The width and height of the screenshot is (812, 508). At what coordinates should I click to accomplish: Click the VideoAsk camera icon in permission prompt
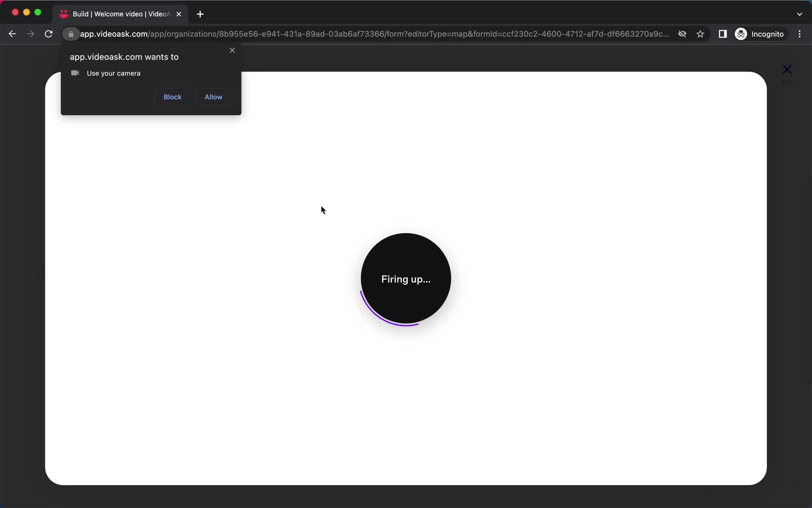(75, 73)
